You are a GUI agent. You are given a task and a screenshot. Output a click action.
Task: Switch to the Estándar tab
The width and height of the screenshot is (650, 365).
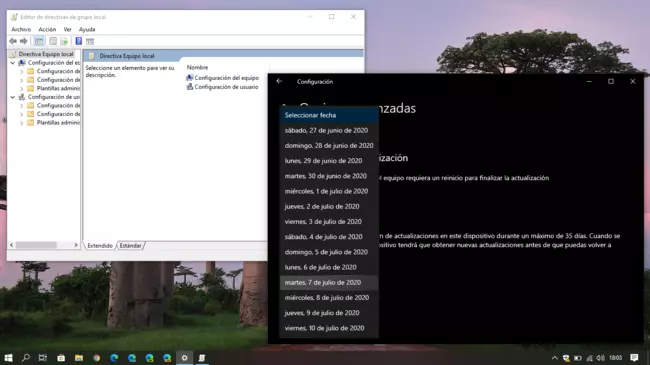coord(131,246)
